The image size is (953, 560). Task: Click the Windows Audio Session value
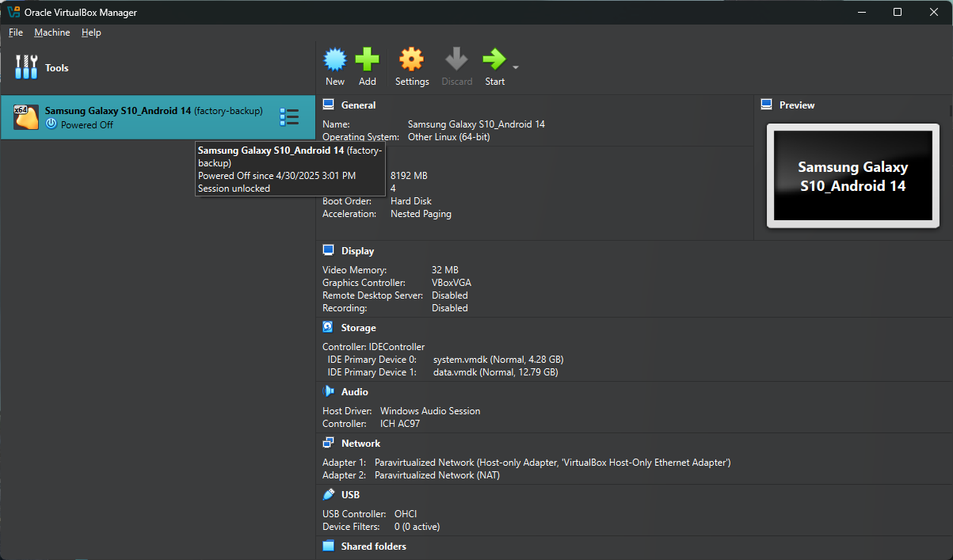click(430, 411)
